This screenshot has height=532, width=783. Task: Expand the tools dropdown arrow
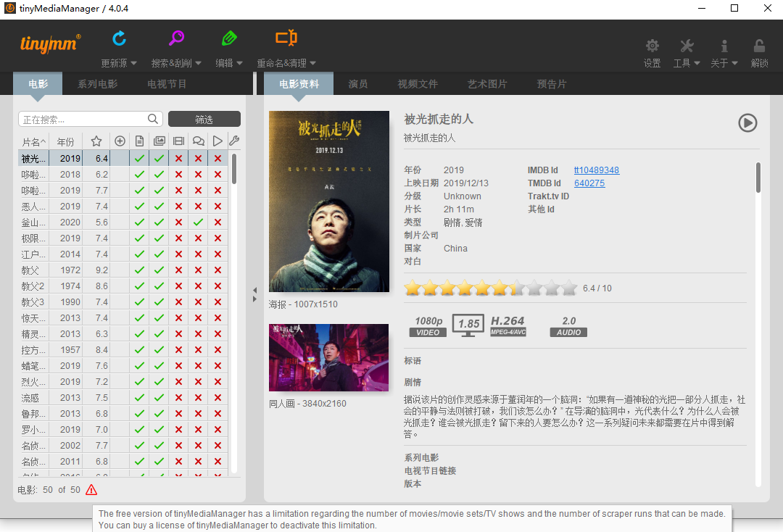697,63
